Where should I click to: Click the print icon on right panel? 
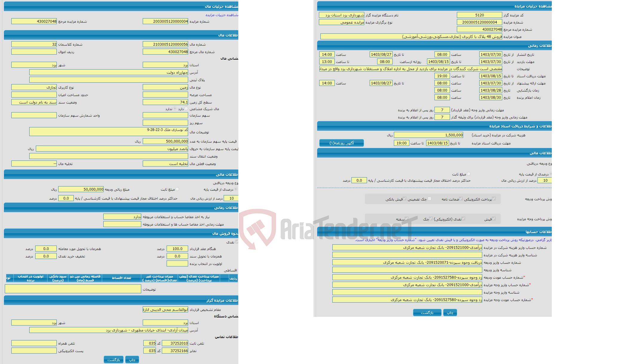452,313
